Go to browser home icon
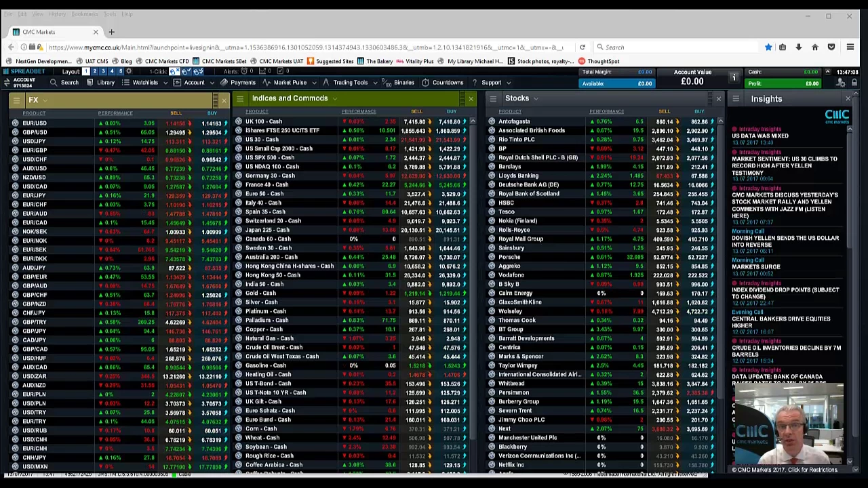This screenshot has height=488, width=868. tap(815, 47)
